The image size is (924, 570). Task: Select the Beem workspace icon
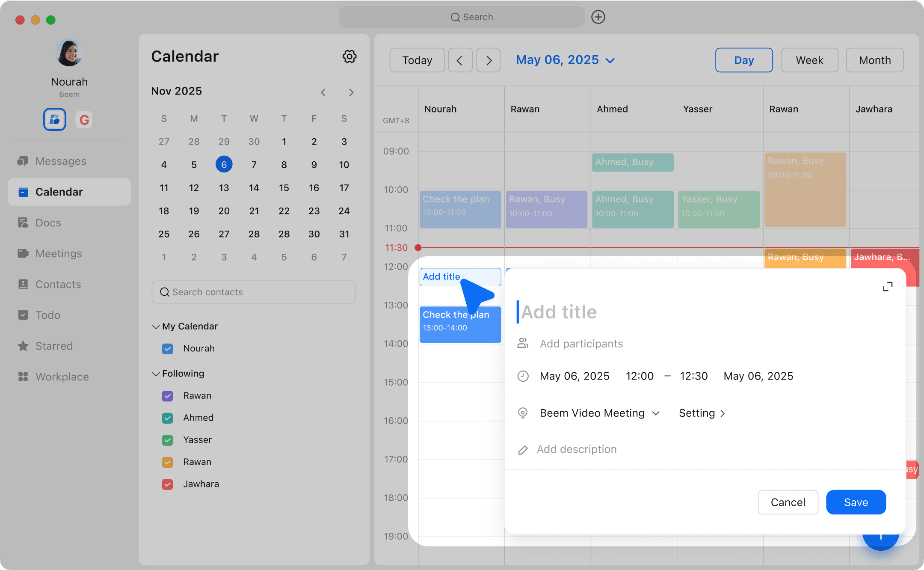point(54,119)
